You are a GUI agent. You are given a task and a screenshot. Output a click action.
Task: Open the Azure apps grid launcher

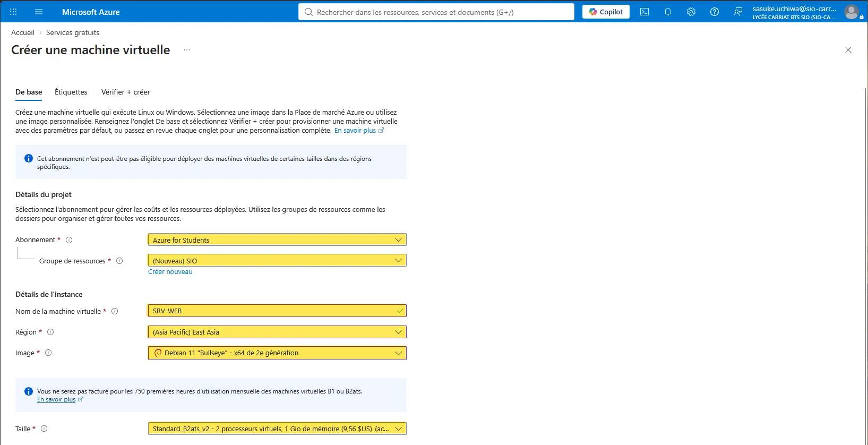(x=13, y=12)
